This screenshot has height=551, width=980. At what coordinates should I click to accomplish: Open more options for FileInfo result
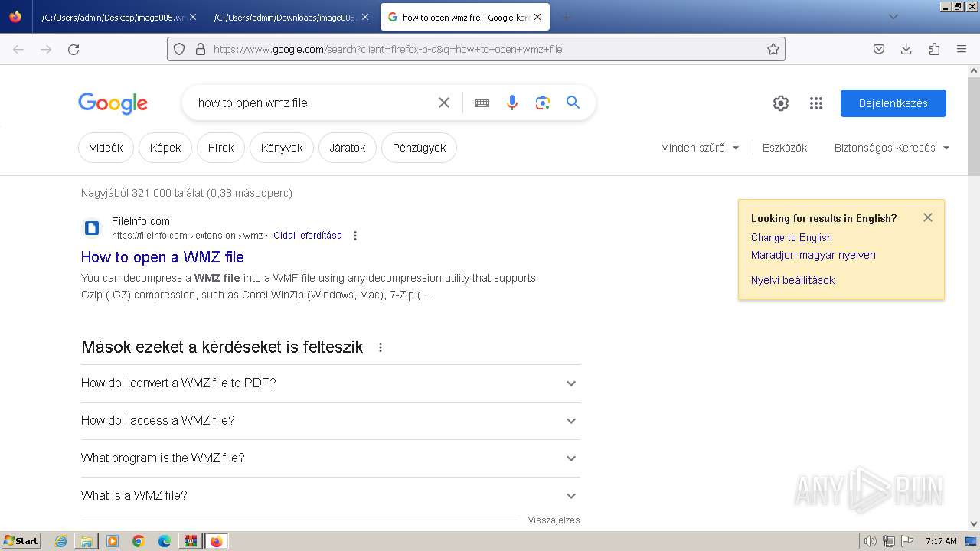[355, 236]
